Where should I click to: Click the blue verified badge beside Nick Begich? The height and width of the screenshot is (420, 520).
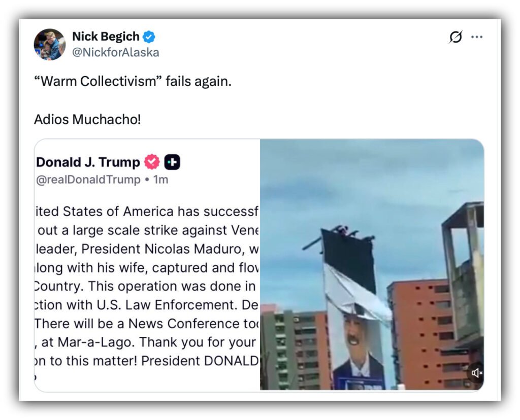[x=149, y=37]
